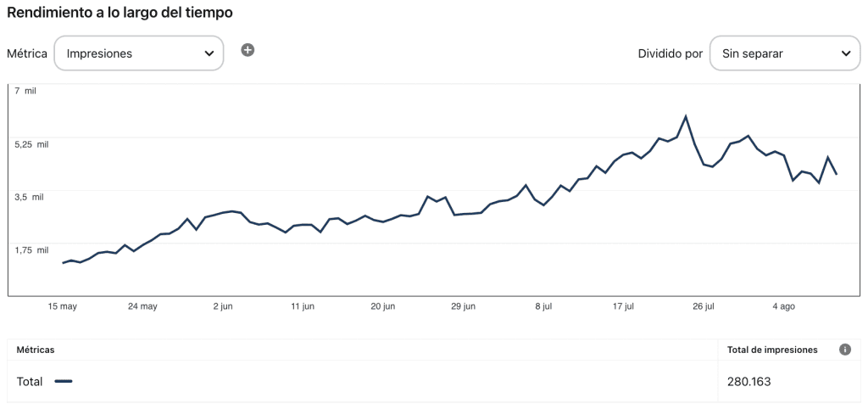Click the Métricas column header

point(36,350)
